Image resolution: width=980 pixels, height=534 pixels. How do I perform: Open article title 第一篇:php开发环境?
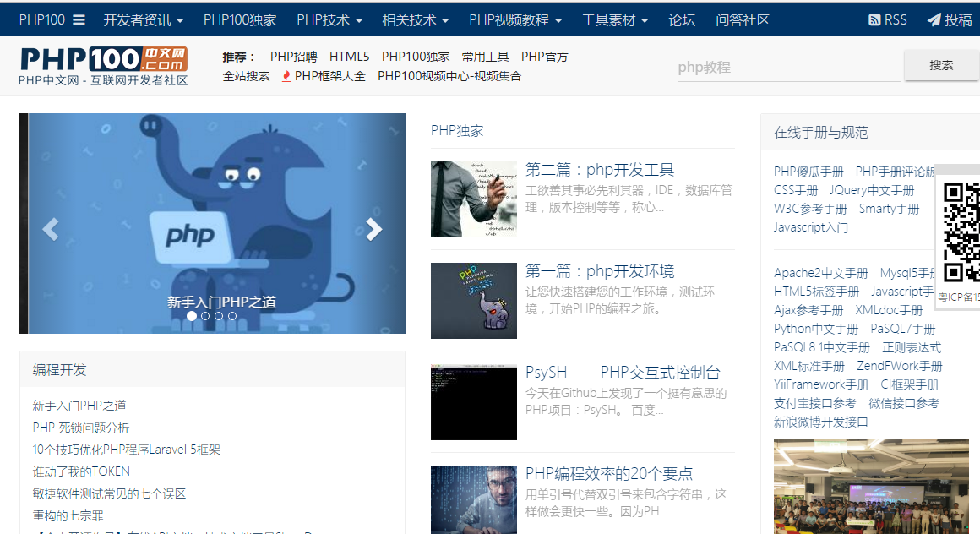click(599, 271)
